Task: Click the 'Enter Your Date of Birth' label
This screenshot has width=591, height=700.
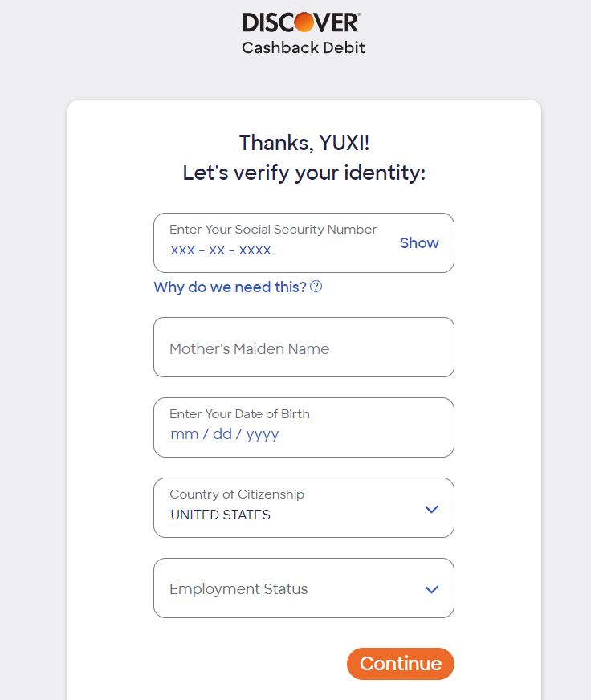Action: click(239, 414)
